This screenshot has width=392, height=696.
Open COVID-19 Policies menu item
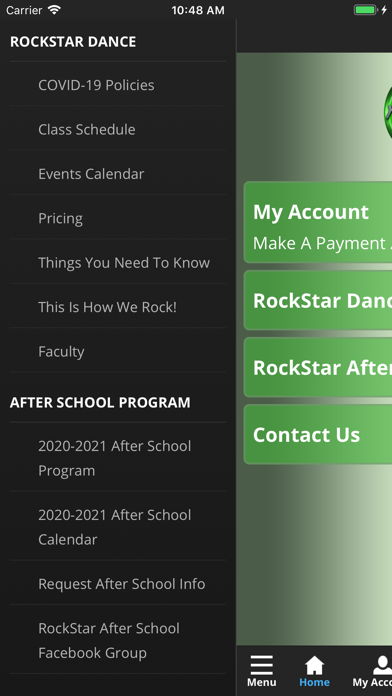118,85
